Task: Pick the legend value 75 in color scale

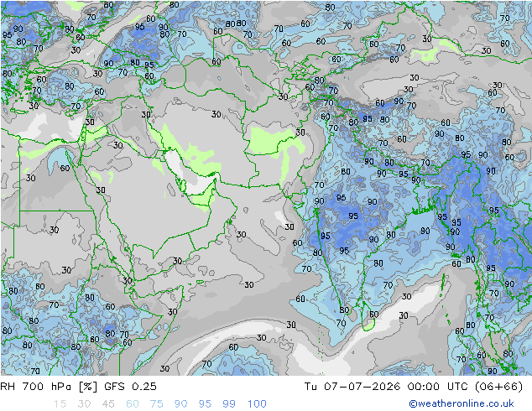Action: point(156,404)
